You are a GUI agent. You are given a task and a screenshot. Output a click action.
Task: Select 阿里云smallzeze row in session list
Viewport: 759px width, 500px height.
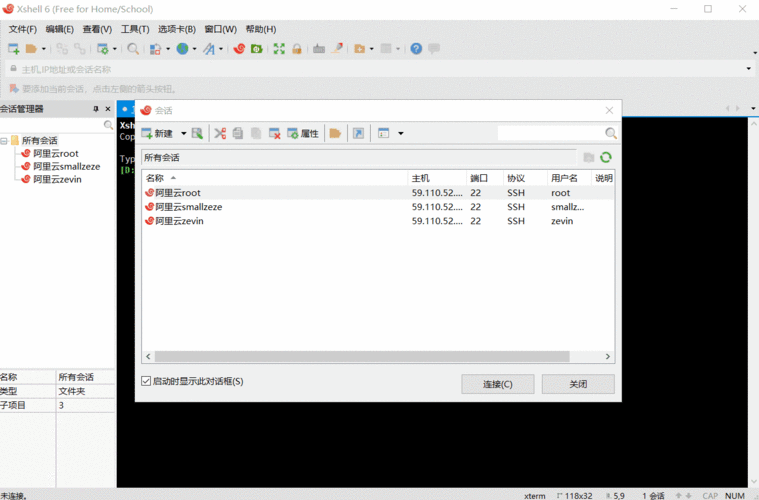(378, 207)
